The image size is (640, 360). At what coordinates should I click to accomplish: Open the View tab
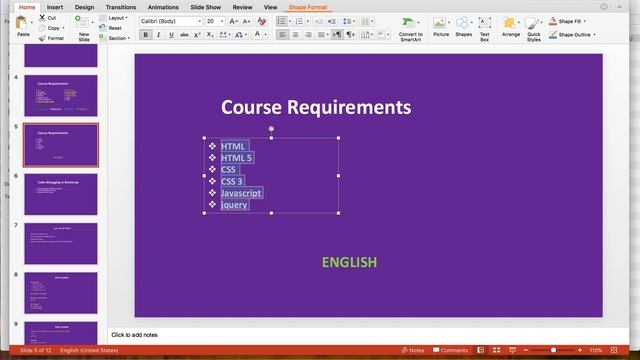270,7
